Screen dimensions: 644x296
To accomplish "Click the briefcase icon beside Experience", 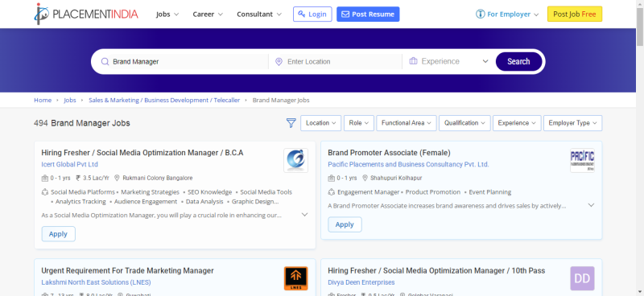I will (x=413, y=61).
